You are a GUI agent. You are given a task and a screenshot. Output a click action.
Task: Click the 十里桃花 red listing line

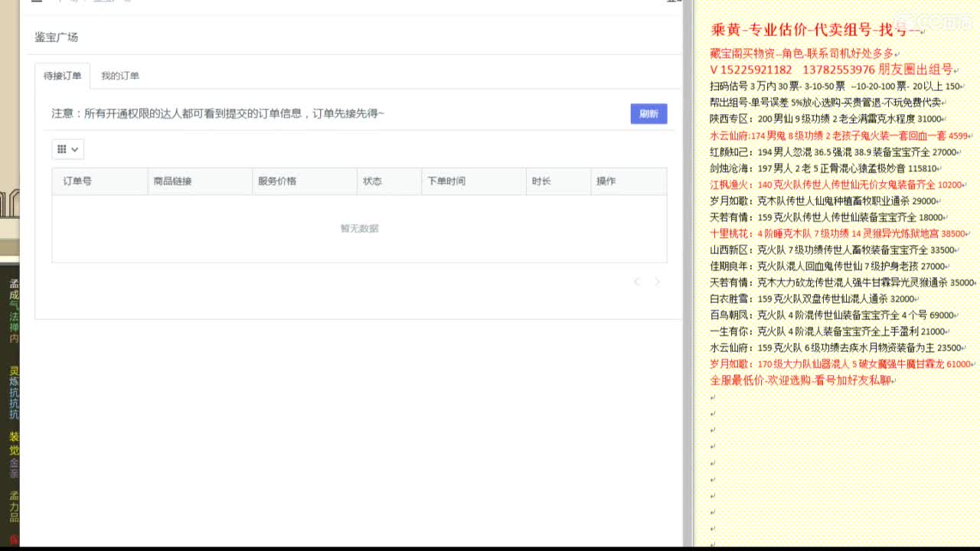[x=838, y=233]
